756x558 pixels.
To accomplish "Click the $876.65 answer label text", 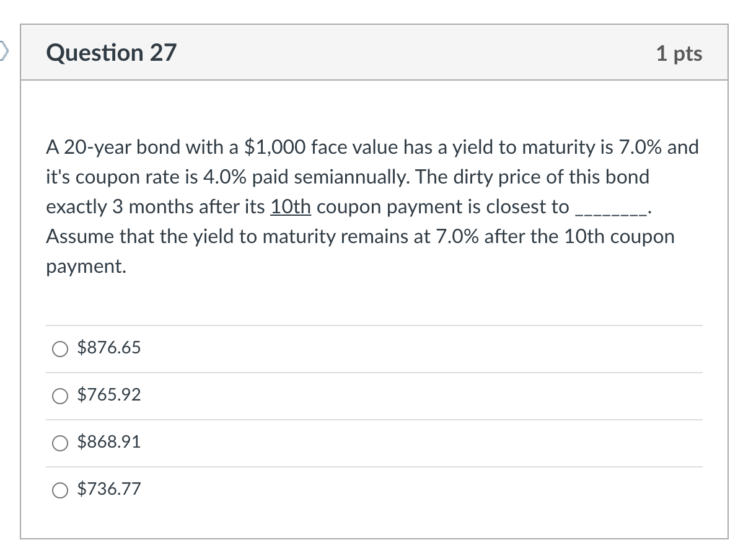I will 109,348.
